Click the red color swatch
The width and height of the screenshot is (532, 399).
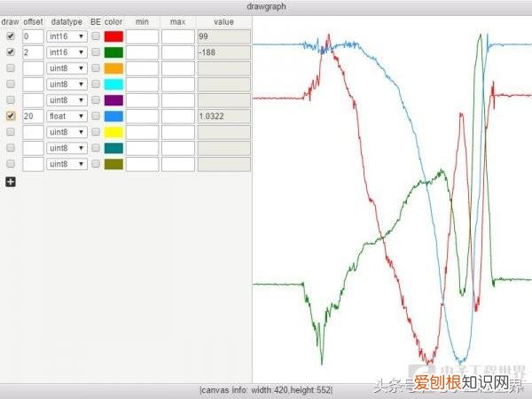[113, 36]
